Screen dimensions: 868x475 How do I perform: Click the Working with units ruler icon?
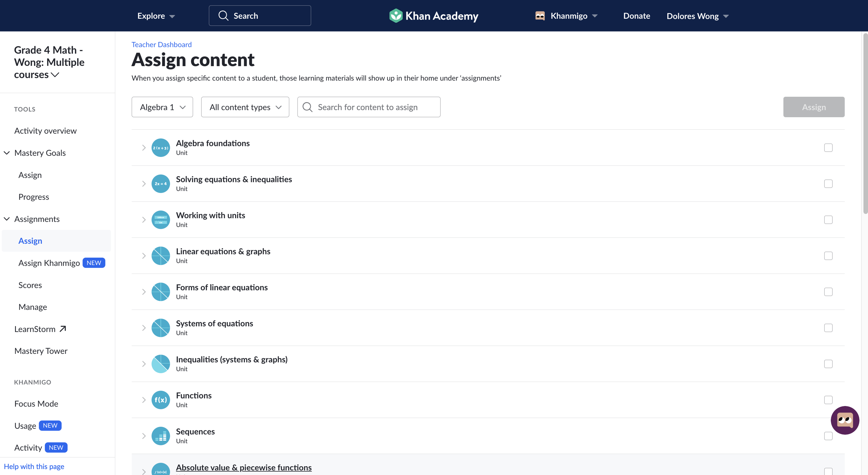[x=161, y=220]
